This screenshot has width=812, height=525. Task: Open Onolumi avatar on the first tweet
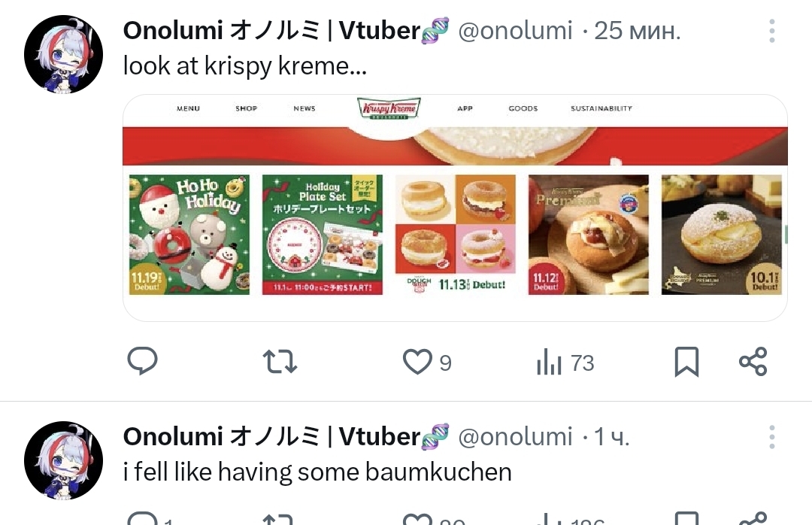click(63, 54)
